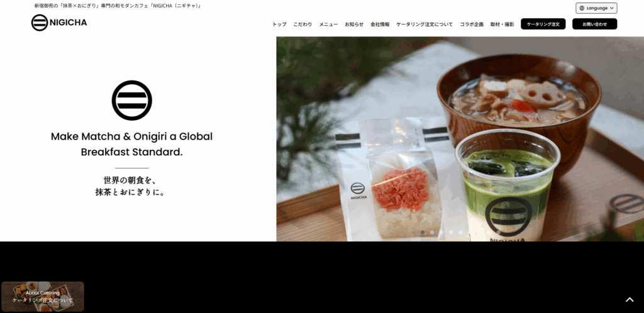Go to コラボ企画 page
The width and height of the screenshot is (644, 313).
point(472,25)
